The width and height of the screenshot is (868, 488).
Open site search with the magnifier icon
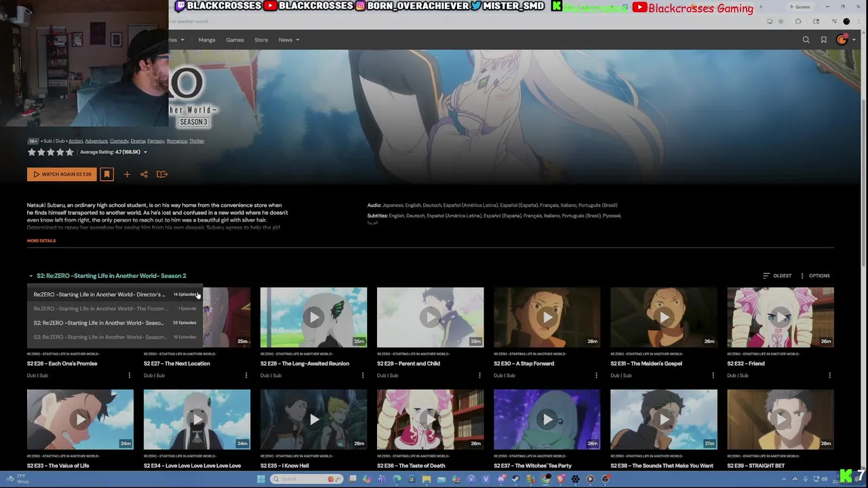[x=806, y=40]
